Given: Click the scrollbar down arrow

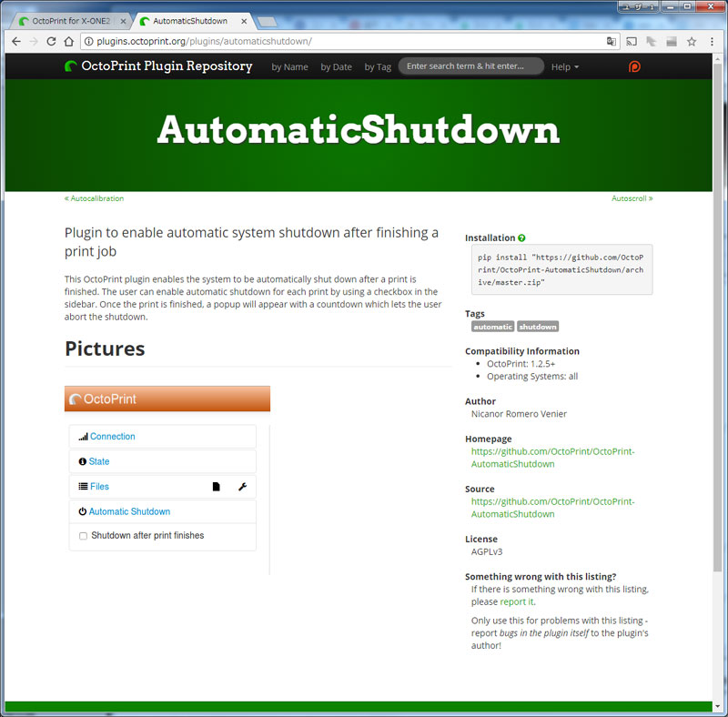Looking at the screenshot, I should click(717, 707).
